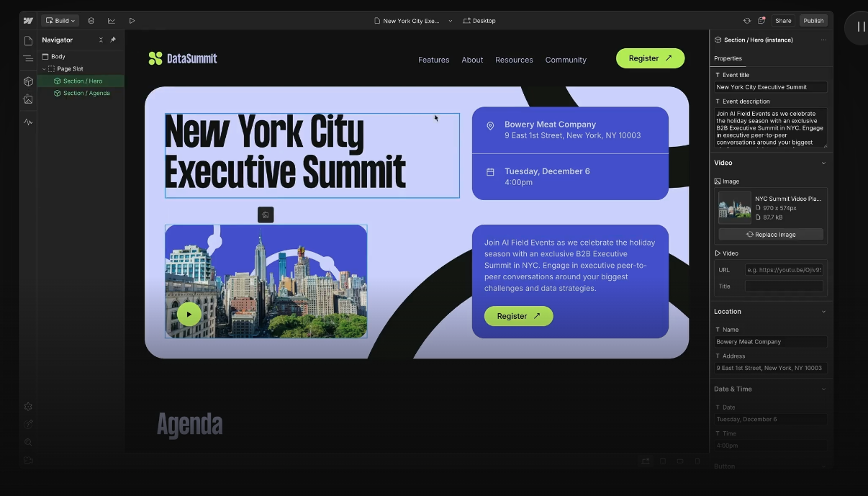Open comments with the notification badge icon
Viewport: 868px width, 496px height.
(x=761, y=20)
